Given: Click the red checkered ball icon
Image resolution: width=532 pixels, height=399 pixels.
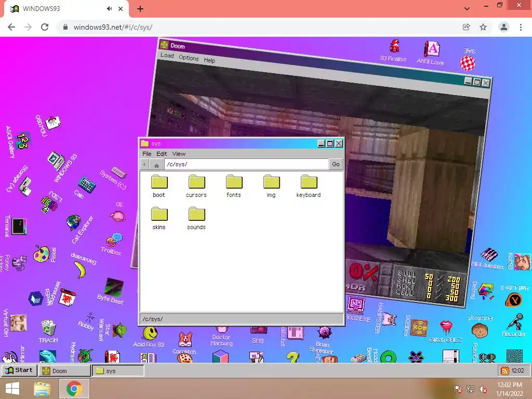Looking at the screenshot, I should (x=468, y=63).
